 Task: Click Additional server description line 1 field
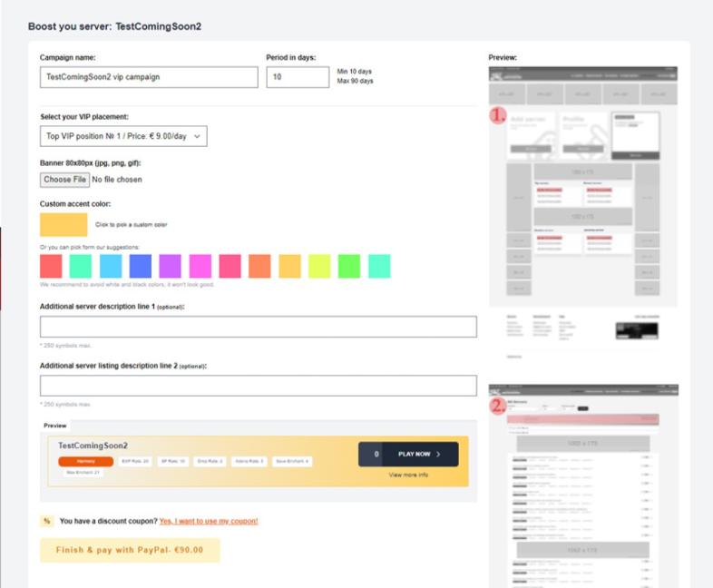(259, 327)
